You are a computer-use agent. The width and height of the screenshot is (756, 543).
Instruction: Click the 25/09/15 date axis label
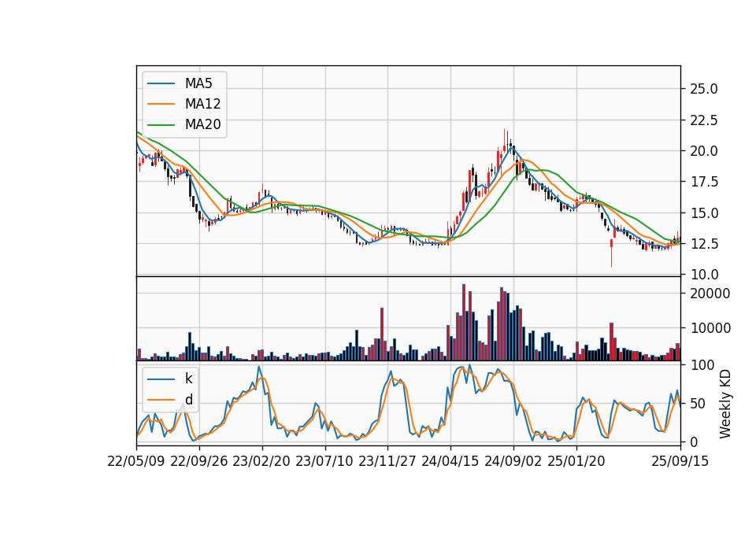pos(680,461)
